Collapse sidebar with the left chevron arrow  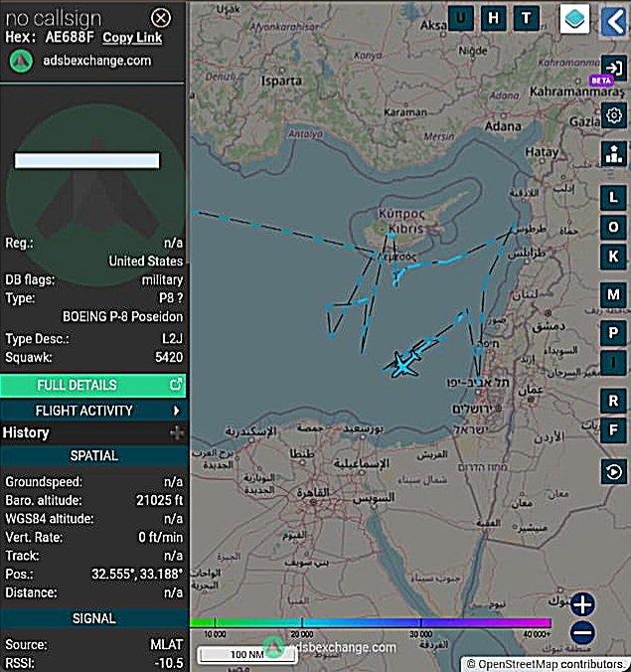[614, 21]
